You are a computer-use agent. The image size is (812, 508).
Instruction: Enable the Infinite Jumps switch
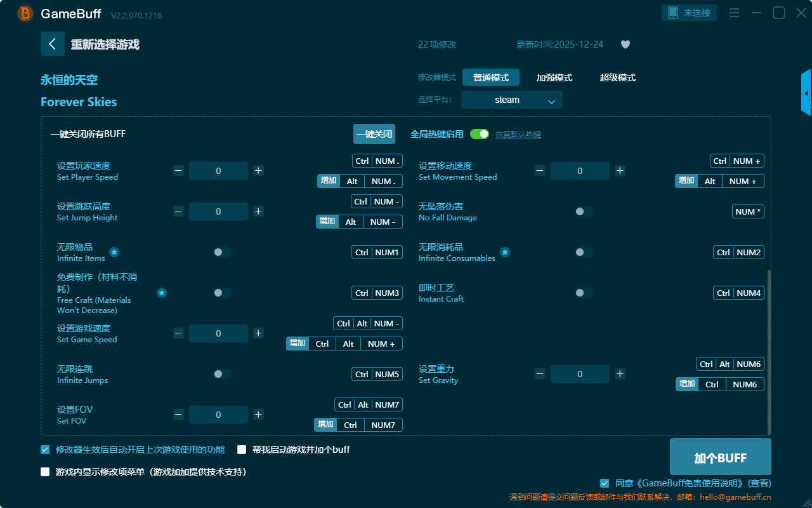coord(222,374)
